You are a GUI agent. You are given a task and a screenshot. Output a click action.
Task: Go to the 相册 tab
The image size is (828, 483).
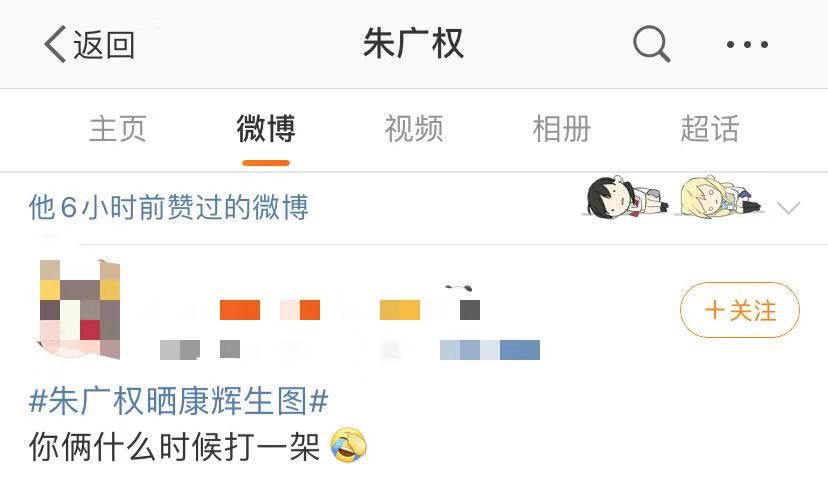pyautogui.click(x=561, y=129)
